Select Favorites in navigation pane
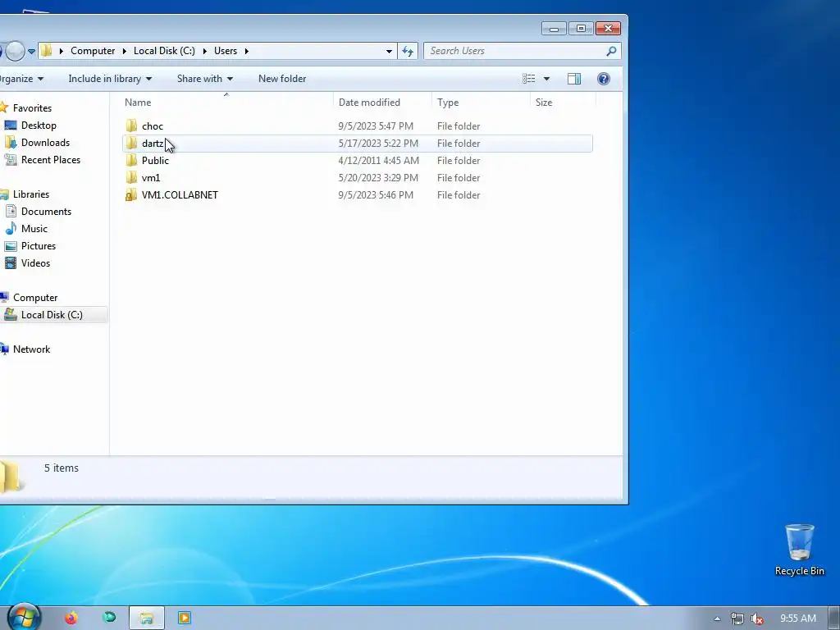 point(32,108)
